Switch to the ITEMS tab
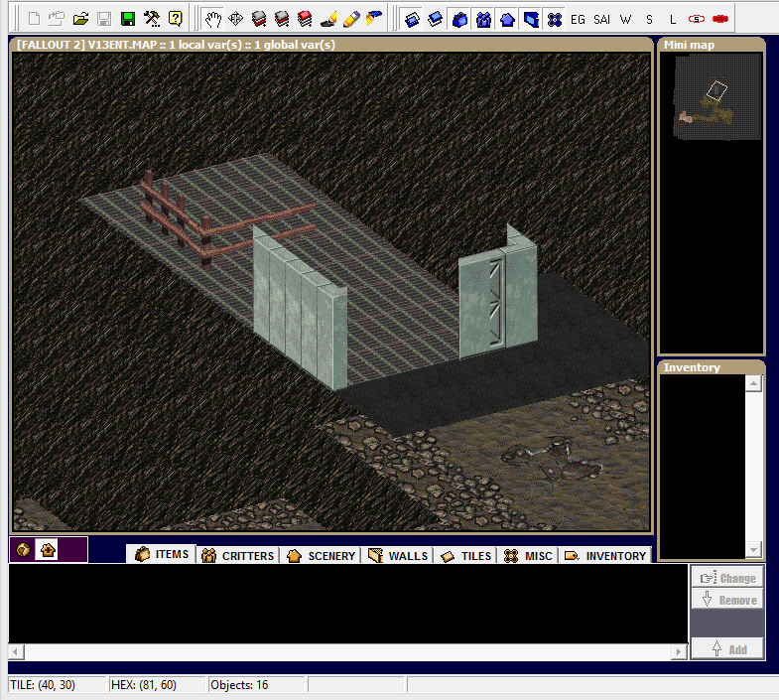779x700 pixels. [162, 554]
